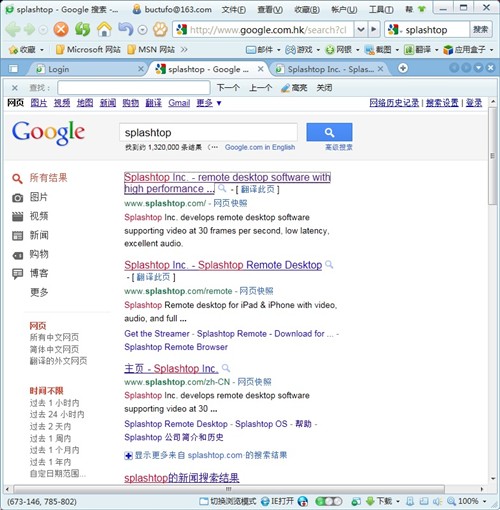
Task: Click the Google.com in English link
Action: pyautogui.click(x=260, y=147)
